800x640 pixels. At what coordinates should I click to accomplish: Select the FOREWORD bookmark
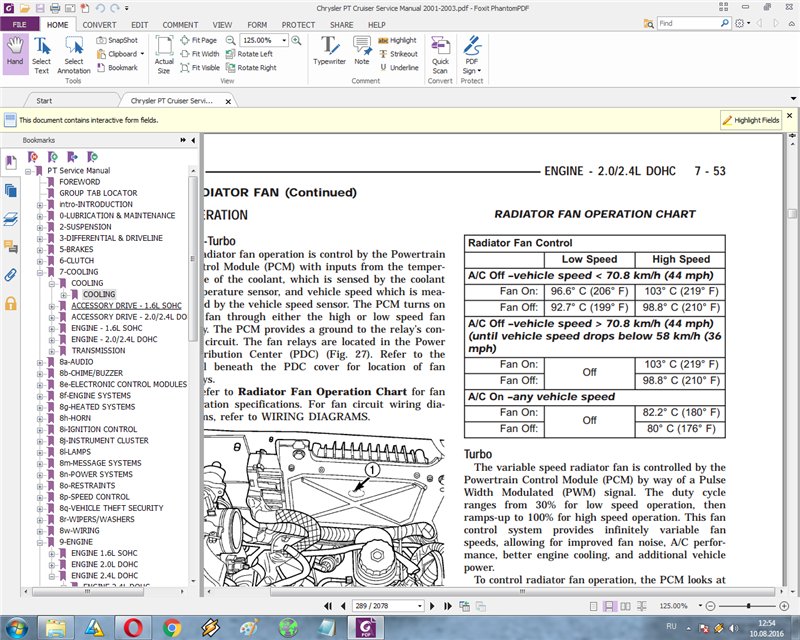pyautogui.click(x=80, y=182)
